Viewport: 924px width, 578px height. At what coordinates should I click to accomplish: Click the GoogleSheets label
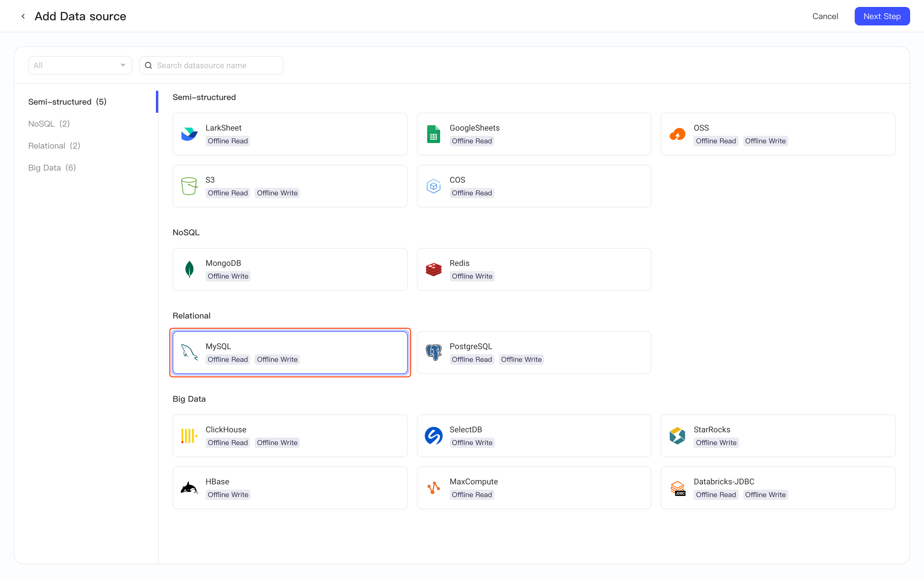point(474,128)
